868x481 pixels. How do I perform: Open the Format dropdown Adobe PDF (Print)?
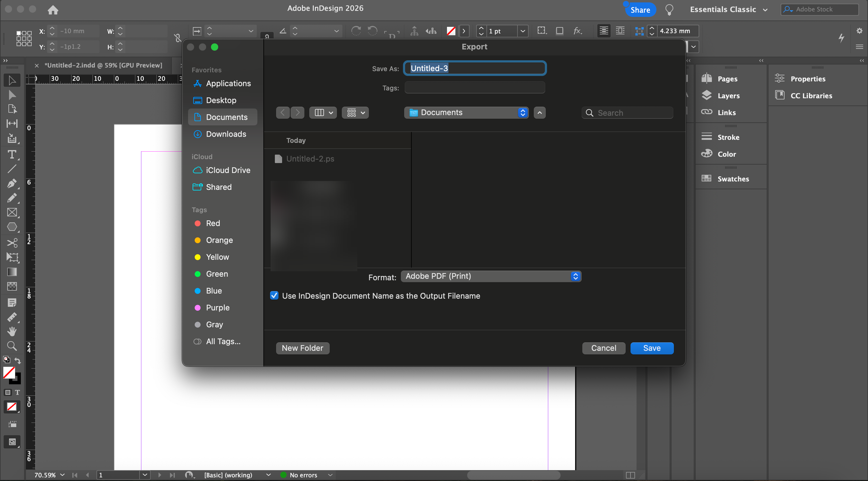[x=491, y=276]
